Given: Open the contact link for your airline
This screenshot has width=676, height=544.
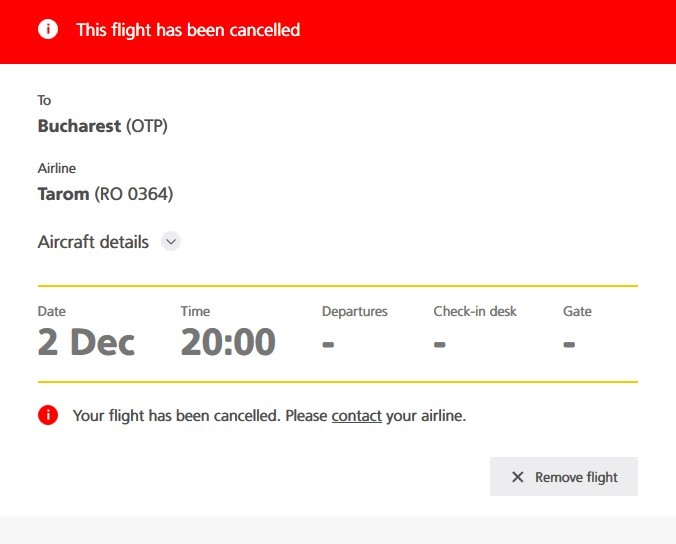Looking at the screenshot, I should (x=357, y=416).
